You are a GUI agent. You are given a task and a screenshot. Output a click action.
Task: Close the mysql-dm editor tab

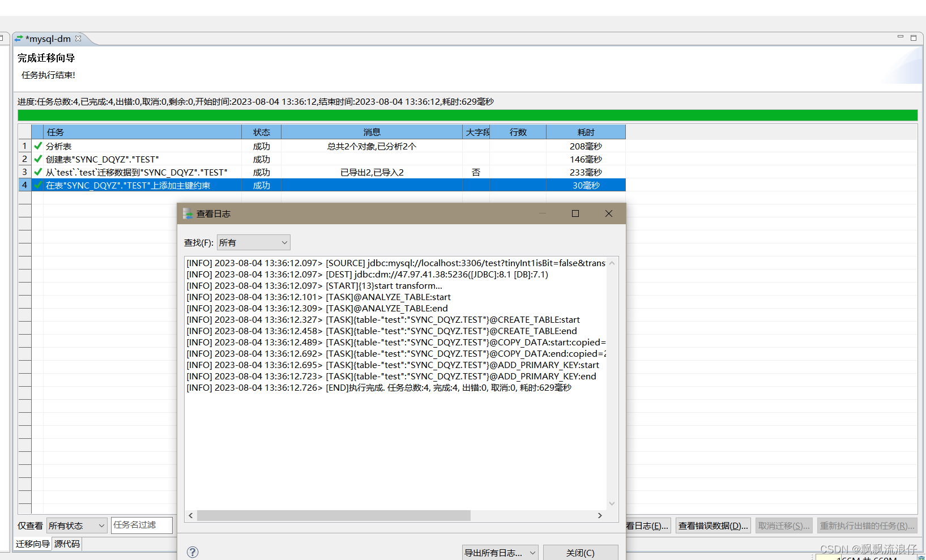pyautogui.click(x=78, y=39)
